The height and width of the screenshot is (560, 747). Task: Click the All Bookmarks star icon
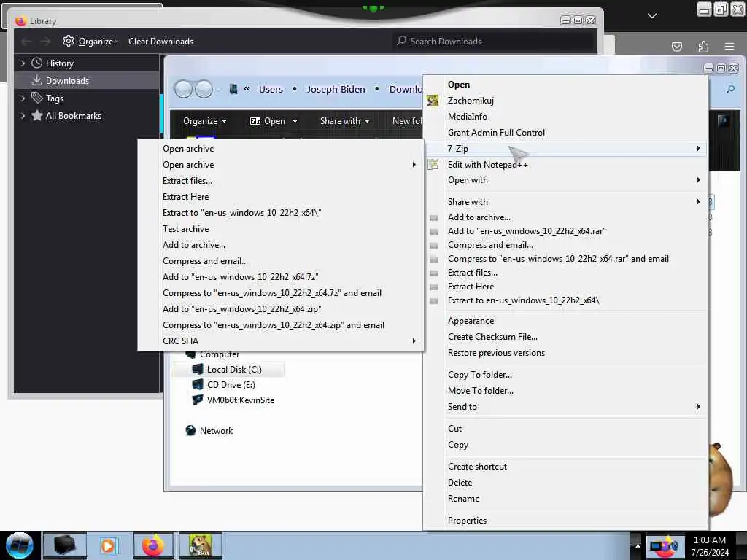[x=36, y=116]
